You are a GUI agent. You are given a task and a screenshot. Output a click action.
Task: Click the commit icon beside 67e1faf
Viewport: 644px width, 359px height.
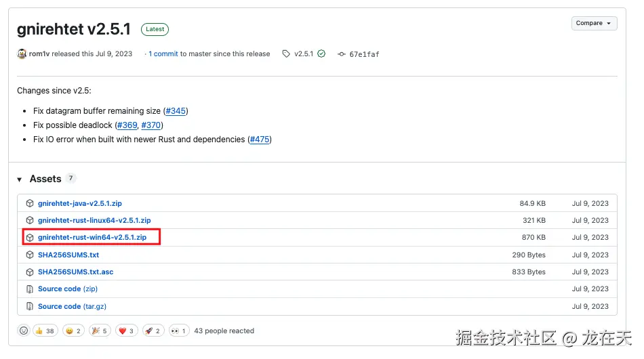(341, 54)
